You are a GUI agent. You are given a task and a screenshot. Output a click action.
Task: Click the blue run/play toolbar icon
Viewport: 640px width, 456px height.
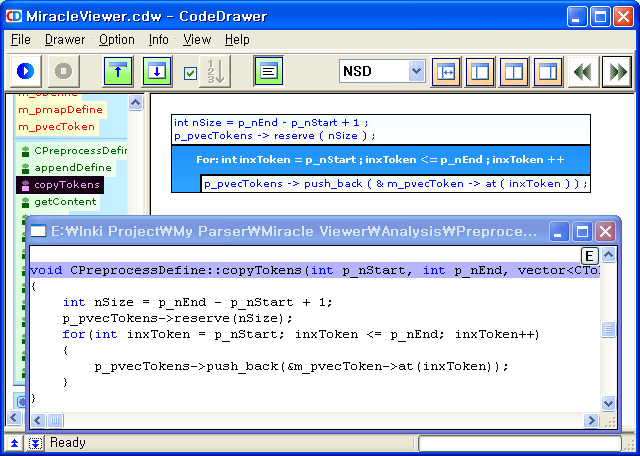pyautogui.click(x=25, y=71)
